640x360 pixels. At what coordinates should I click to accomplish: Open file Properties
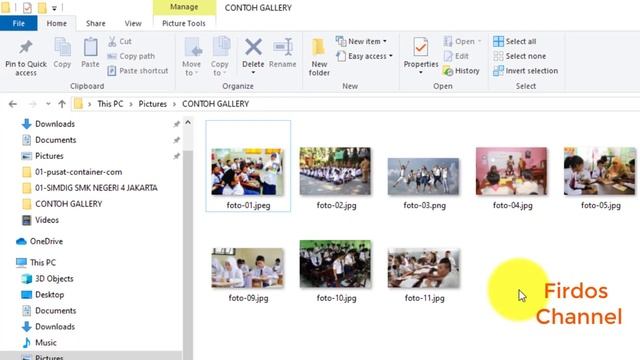point(421,52)
